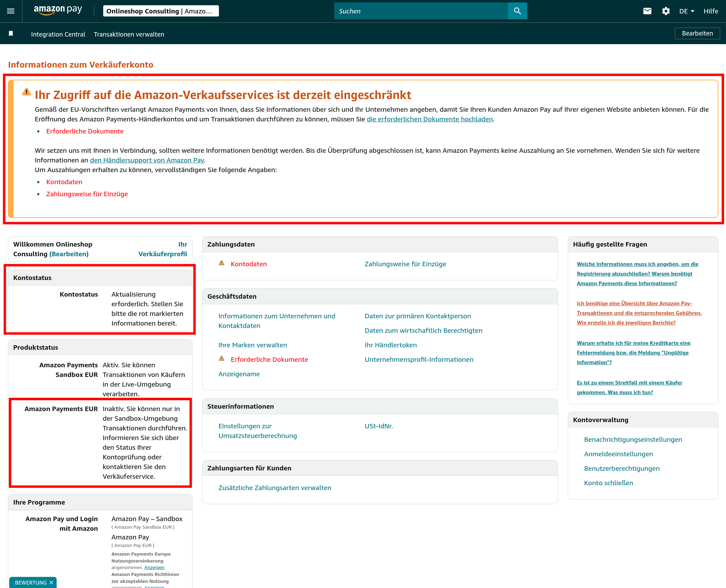Screen dimensions: 726x588
Task: Open the settings gear icon
Action: pos(666,11)
